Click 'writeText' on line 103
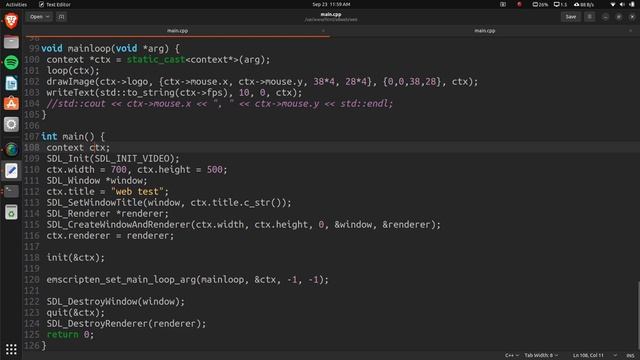 (70, 93)
